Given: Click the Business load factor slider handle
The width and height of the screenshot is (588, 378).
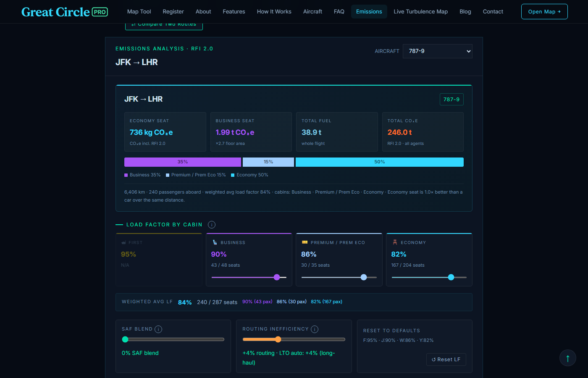Looking at the screenshot, I should [x=277, y=277].
